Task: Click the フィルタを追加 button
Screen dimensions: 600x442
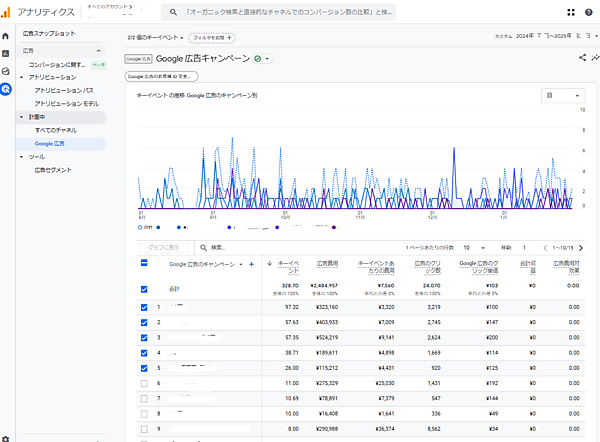Action: 212,37
